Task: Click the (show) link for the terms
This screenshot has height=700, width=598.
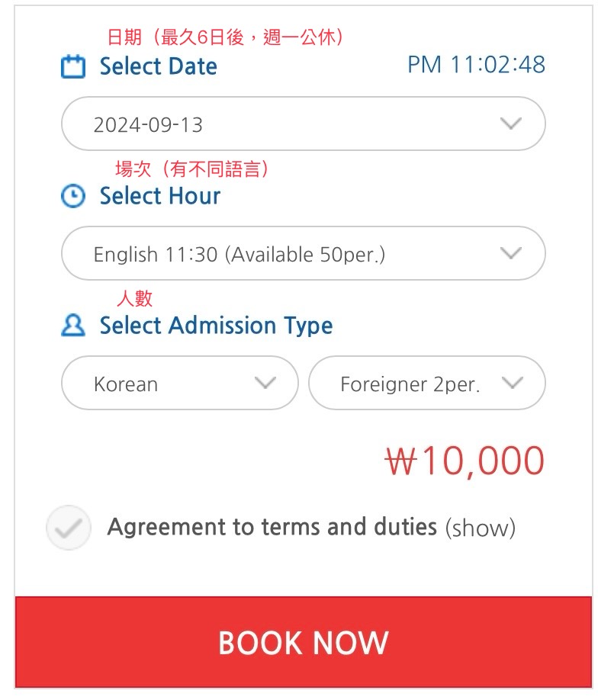Action: coord(481,528)
